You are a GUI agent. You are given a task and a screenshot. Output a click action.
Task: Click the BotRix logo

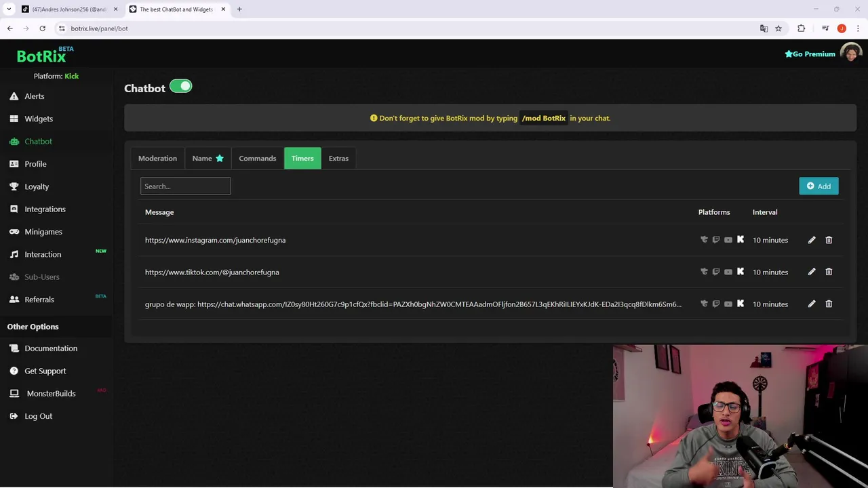click(x=45, y=55)
